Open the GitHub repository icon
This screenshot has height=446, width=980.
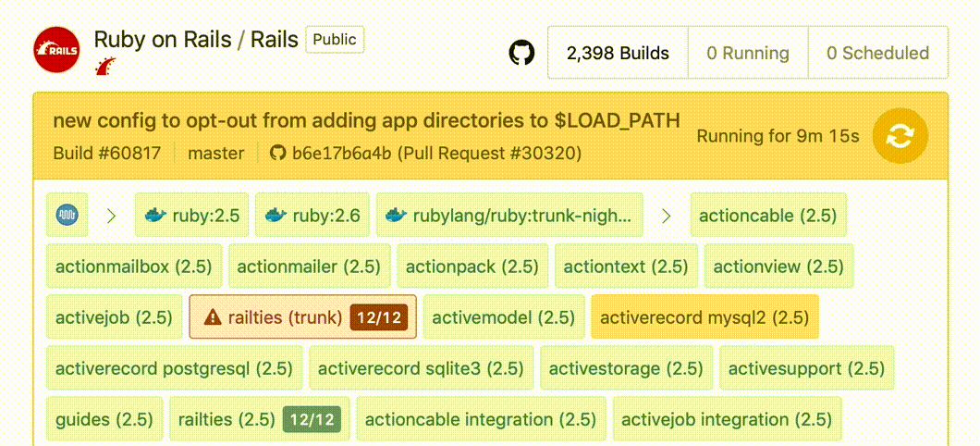tap(522, 53)
